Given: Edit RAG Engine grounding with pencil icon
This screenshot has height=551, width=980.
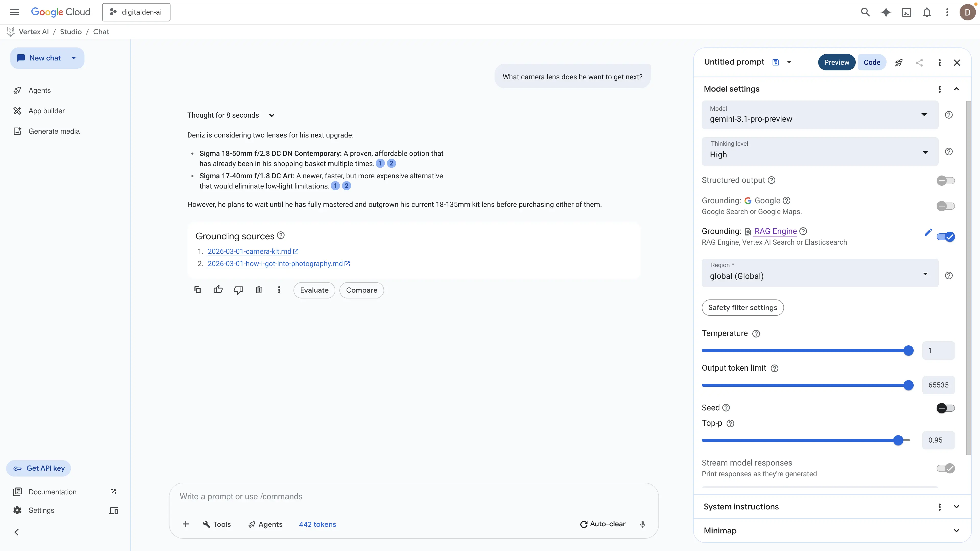Looking at the screenshot, I should click(x=928, y=232).
